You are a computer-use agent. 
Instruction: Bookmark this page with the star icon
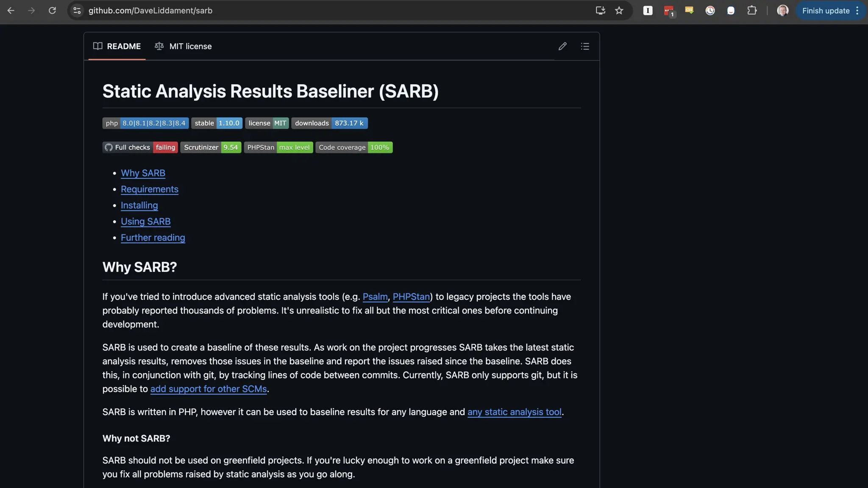(x=619, y=11)
